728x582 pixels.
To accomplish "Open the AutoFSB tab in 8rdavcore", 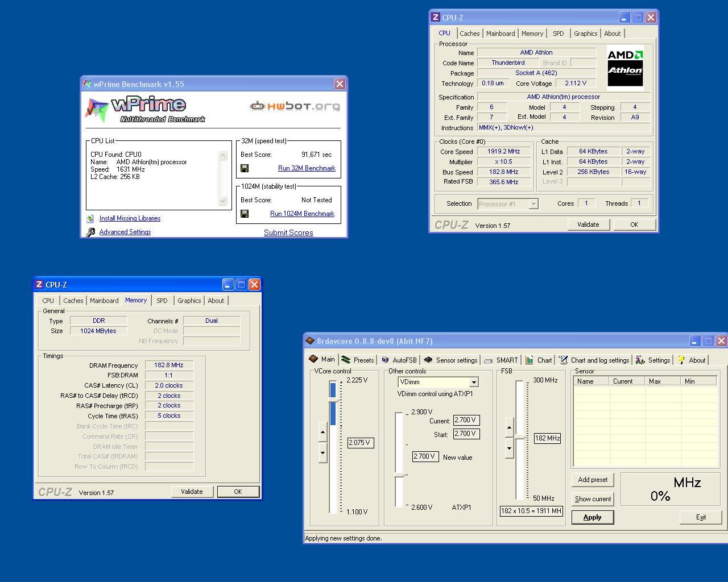I will tap(399, 360).
